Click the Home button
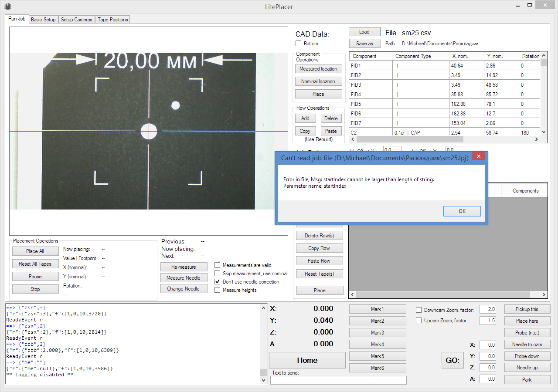 (x=307, y=360)
